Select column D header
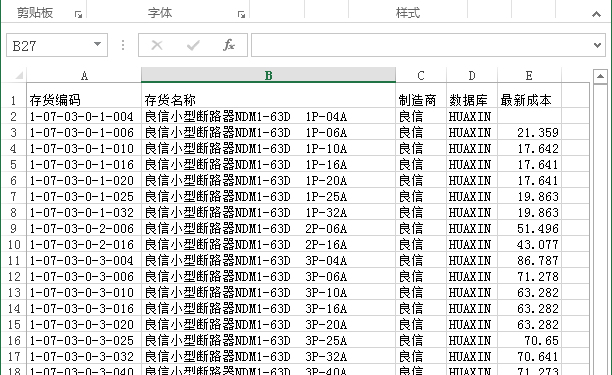Image resolution: width=612 pixels, height=375 pixels. tap(472, 75)
